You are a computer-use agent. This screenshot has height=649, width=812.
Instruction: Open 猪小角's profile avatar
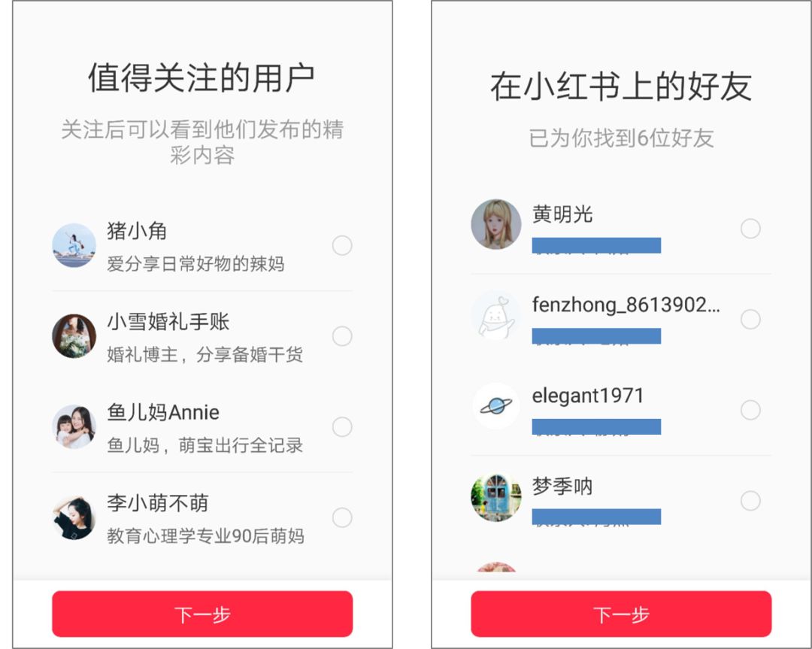tap(74, 246)
